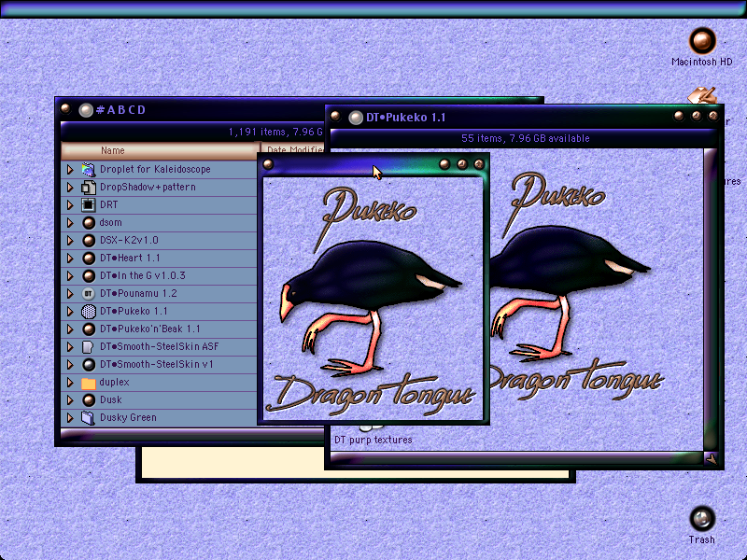Expand the DT•Pukeko'n'Beak 1.1 disclosure triangle

[70, 329]
